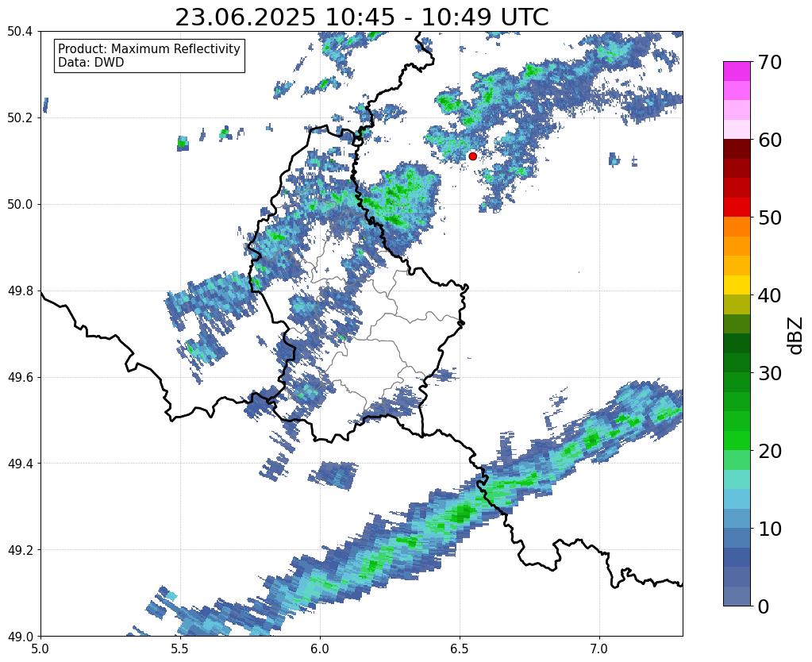Screen dimensions: 812x662
Task: Click colorbar tick label '10'
Action: pos(768,529)
